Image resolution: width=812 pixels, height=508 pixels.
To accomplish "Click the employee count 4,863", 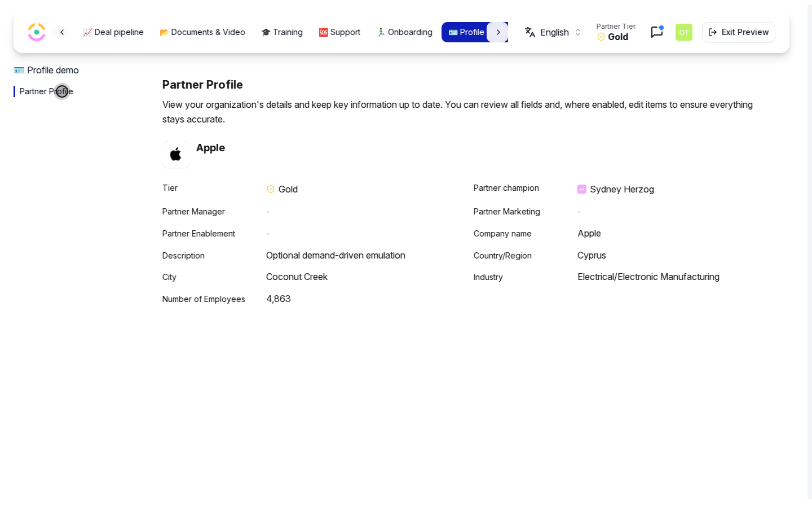I will click(x=279, y=299).
